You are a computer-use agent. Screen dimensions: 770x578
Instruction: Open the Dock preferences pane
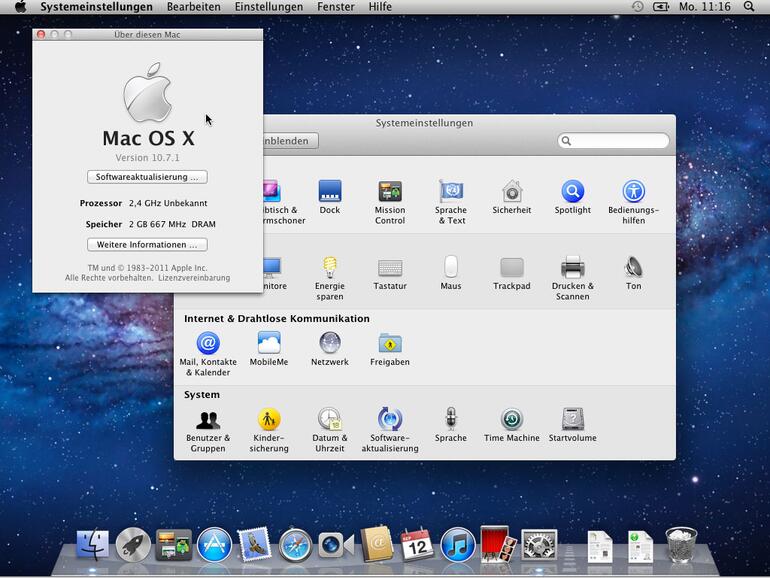point(330,192)
